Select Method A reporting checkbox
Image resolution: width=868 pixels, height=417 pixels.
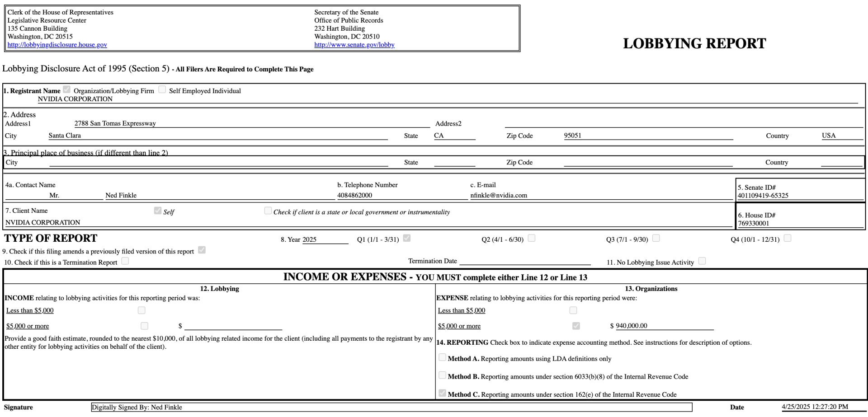pos(443,357)
